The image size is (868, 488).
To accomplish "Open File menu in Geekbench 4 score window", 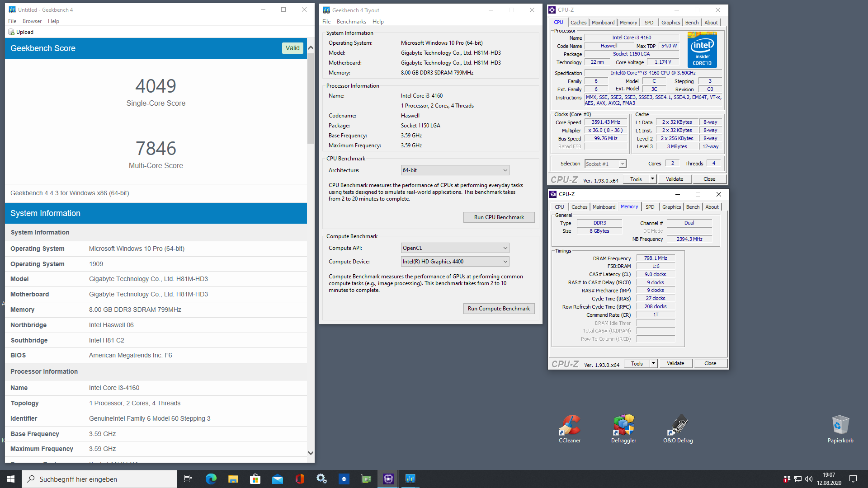I will click(12, 21).
